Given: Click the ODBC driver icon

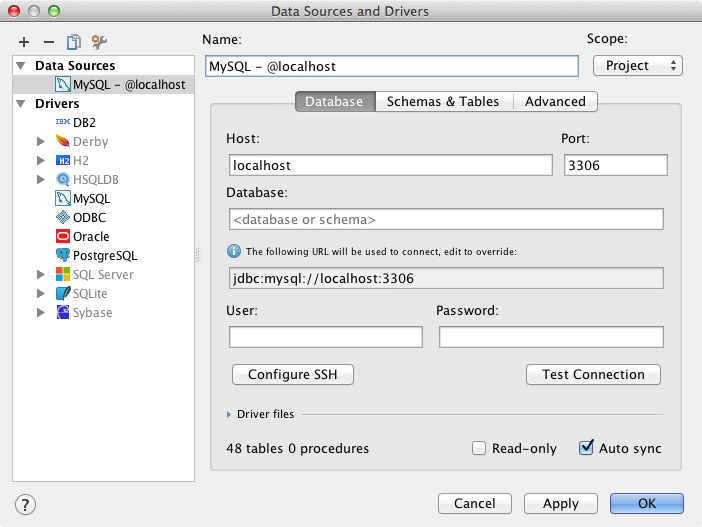Looking at the screenshot, I should coord(63,217).
